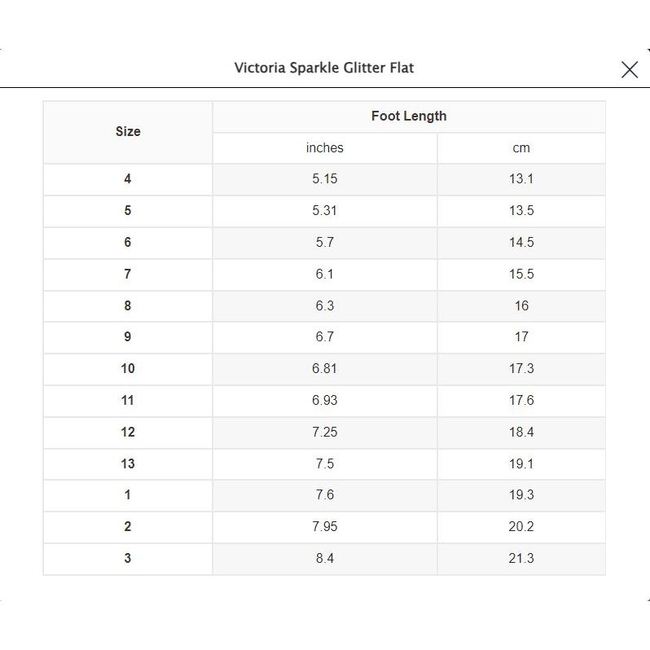Click the Size column header
Screen dimensions: 650x650
pyautogui.click(x=128, y=131)
